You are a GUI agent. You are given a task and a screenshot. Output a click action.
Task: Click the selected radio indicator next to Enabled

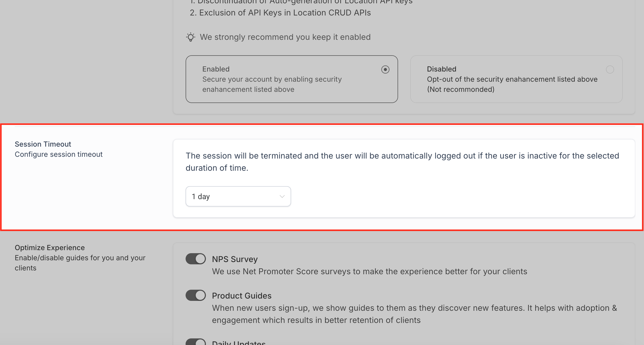385,69
